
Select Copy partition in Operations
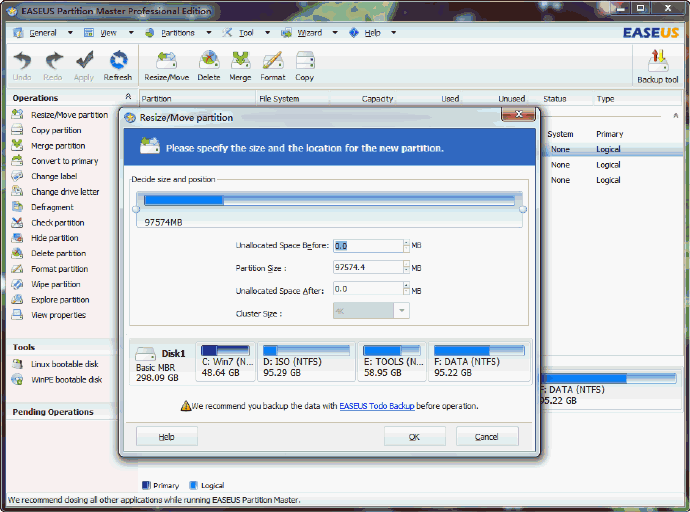tap(56, 130)
